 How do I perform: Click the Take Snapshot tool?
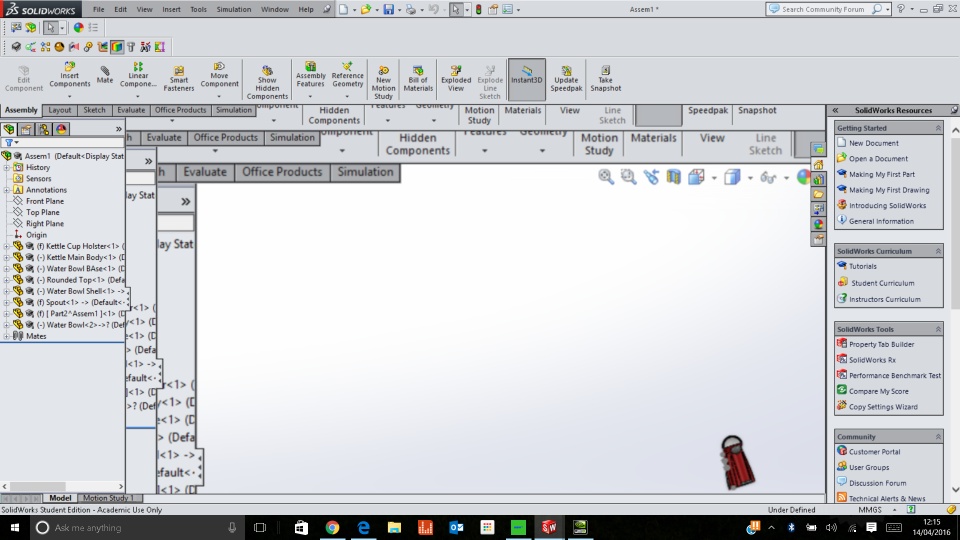[x=606, y=78]
